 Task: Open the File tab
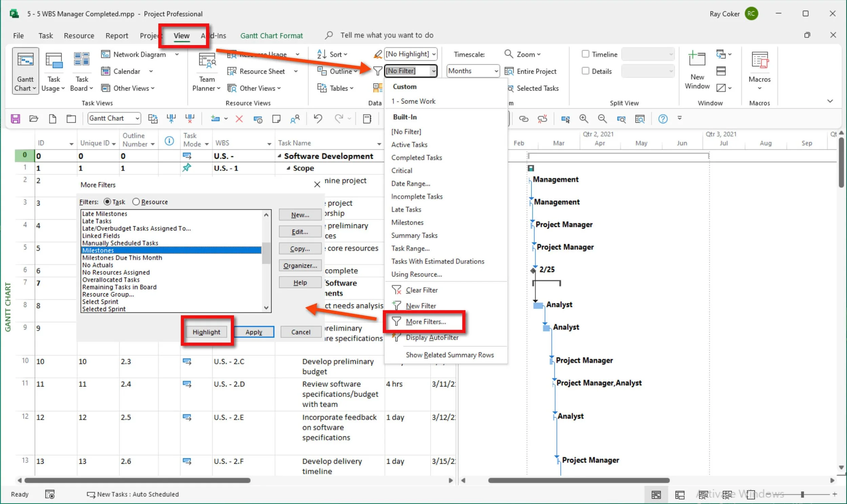click(x=18, y=36)
